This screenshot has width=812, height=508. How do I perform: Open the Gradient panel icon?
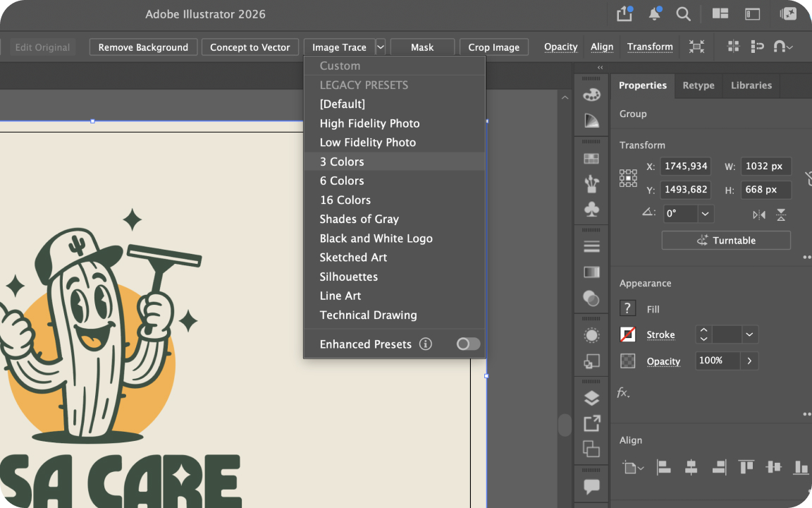click(x=591, y=272)
